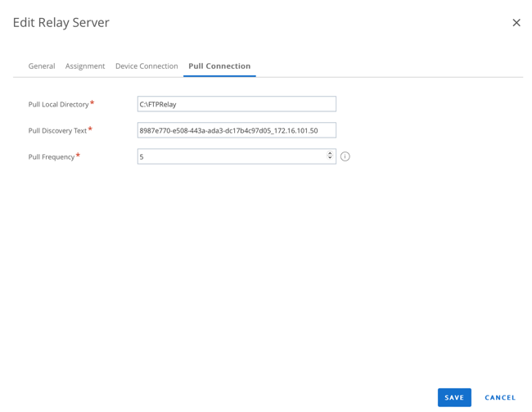Click inside the Pull Frequency field
This screenshot has width=532, height=412.
tap(229, 156)
